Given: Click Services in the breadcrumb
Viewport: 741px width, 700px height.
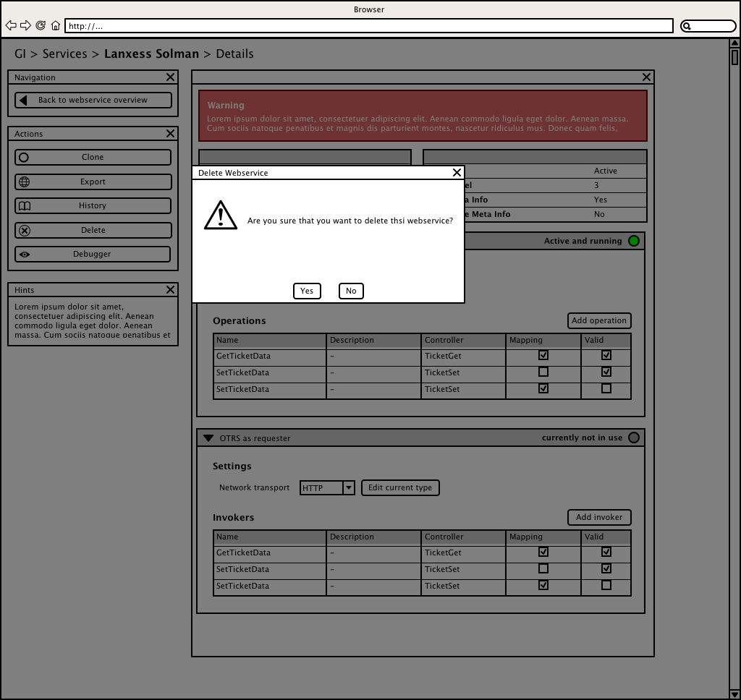Looking at the screenshot, I should tap(64, 54).
